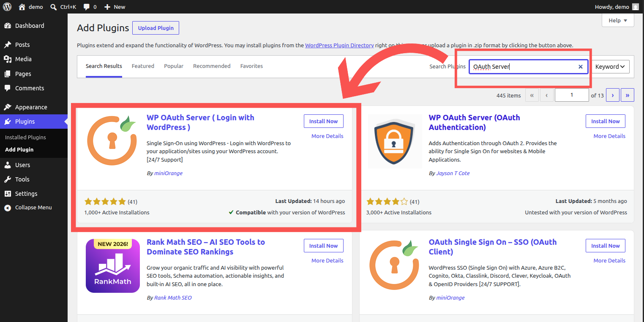Switch to the Popular tab
This screenshot has height=322, width=644.
tap(174, 66)
